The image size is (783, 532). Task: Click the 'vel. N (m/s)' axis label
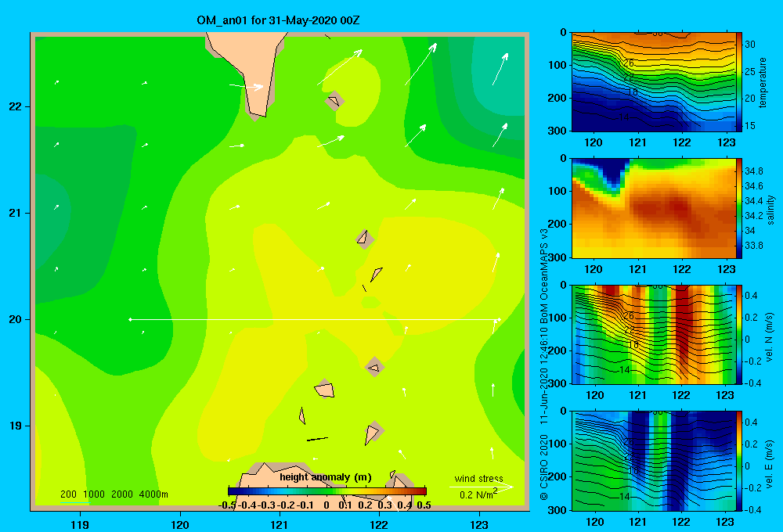769,337
